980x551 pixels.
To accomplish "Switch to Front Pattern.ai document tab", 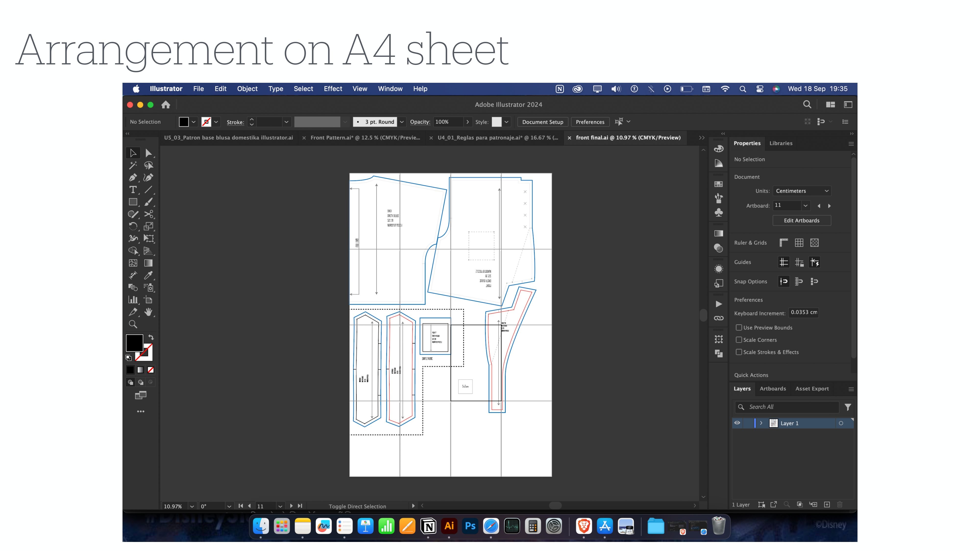I will pos(365,138).
